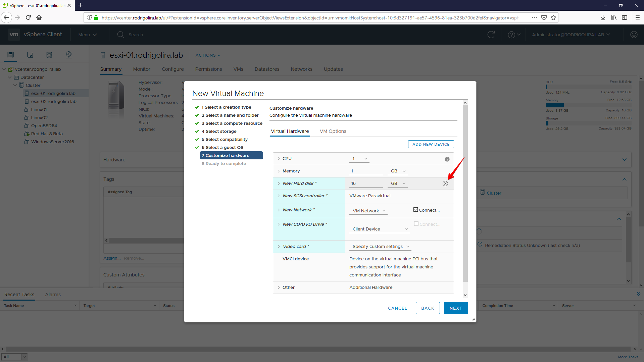Viewport: 644px width, 362px height.
Task: Click the CPU info icon
Action: 447,159
